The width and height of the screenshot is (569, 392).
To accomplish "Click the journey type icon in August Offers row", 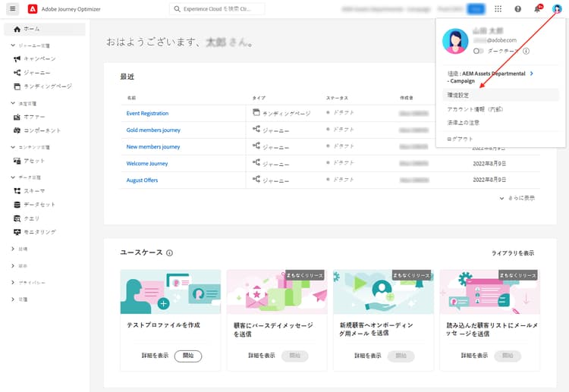I will (x=256, y=179).
